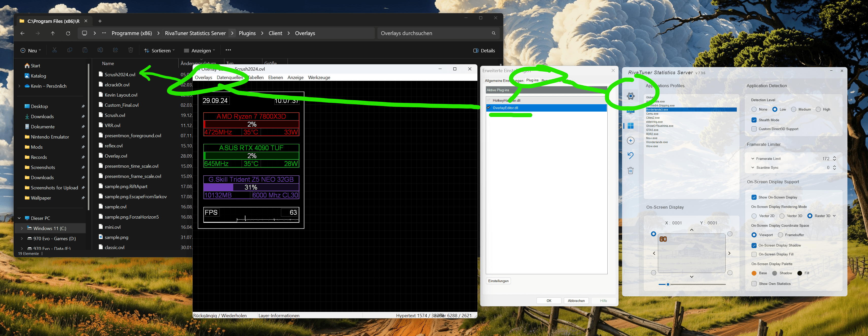Viewport: 868px width, 336px height.
Task: Click the Einstellungen button
Action: [x=498, y=281]
